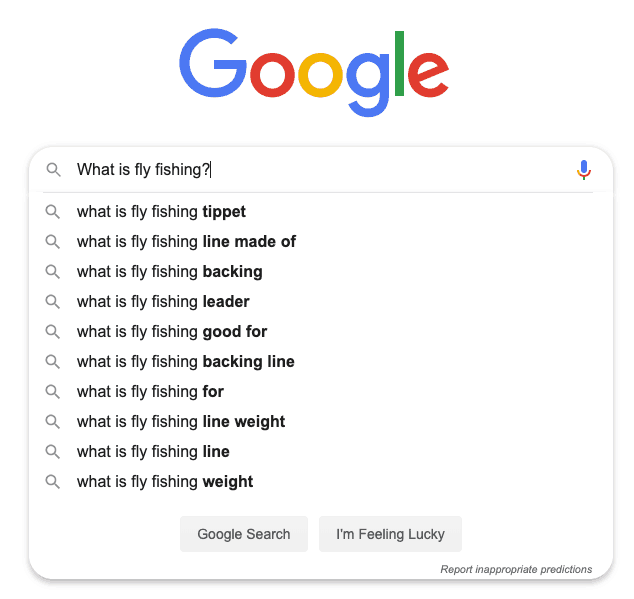The width and height of the screenshot is (634, 599).
Task: Pick the suggestion 'what is fly fishing backing'
Action: [169, 272]
